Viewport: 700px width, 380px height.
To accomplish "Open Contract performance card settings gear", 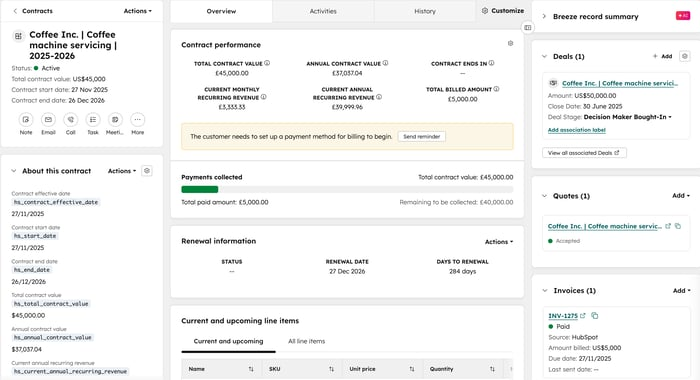I will coord(510,43).
